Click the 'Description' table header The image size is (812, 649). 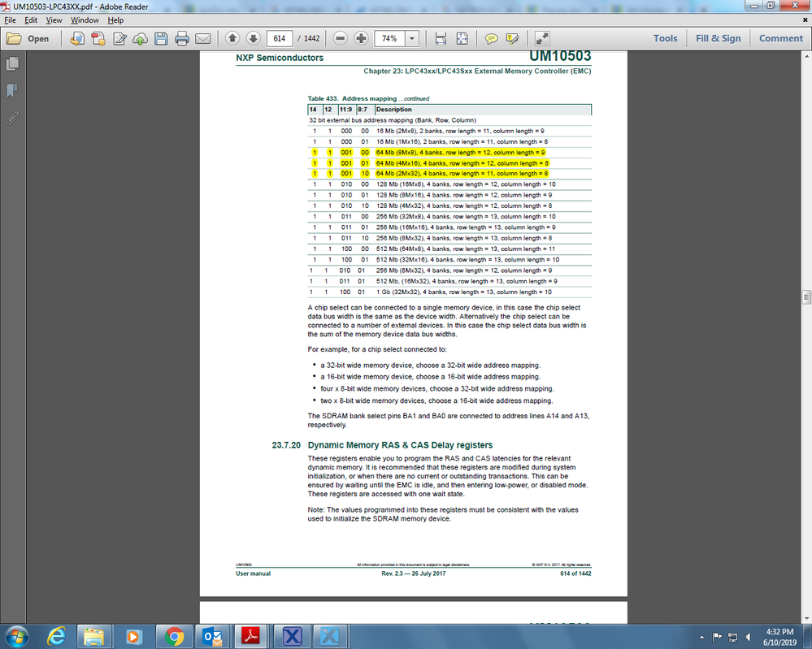393,110
